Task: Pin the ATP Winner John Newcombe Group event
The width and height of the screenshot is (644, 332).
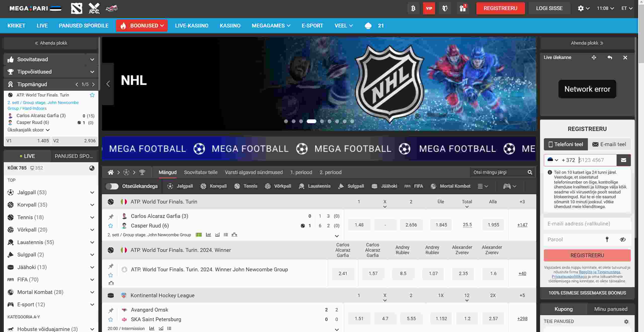Action: [x=111, y=266]
